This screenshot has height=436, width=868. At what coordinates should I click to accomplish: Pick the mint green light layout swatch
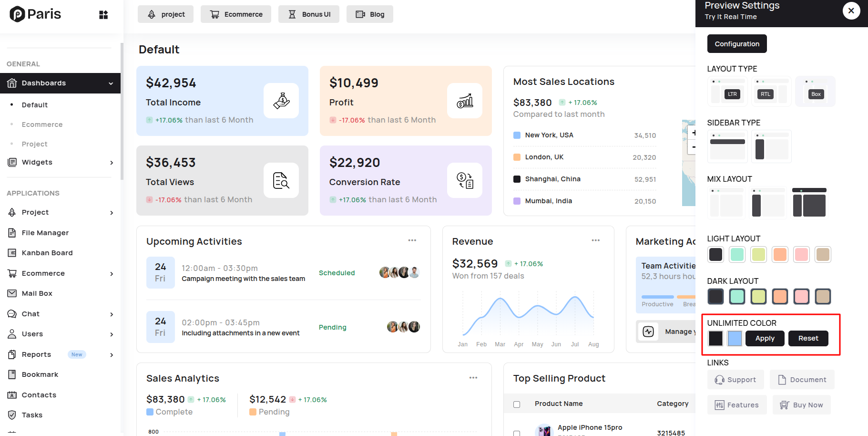coord(737,254)
